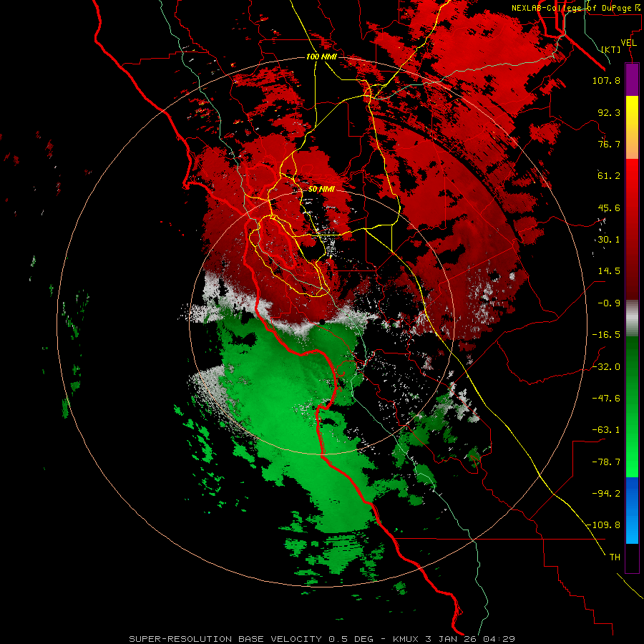Click the 107.8 velocity scale value
This screenshot has width=644, height=644.
[x=606, y=80]
